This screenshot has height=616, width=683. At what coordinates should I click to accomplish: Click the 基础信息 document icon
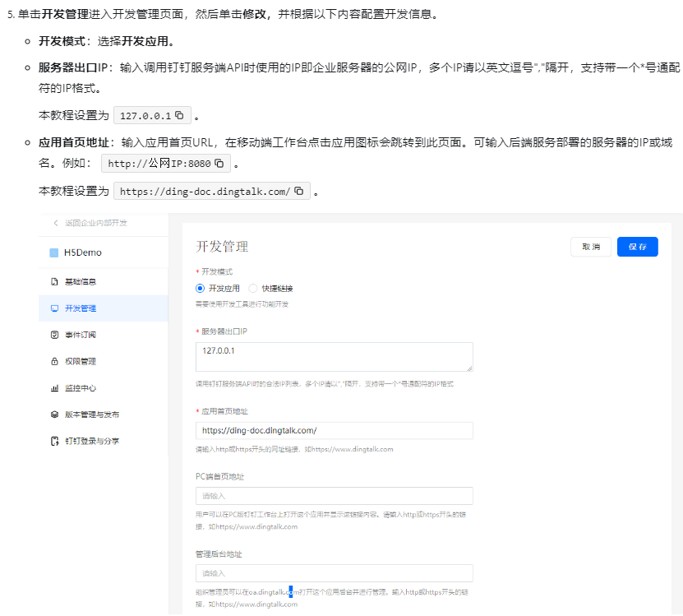coord(54,281)
